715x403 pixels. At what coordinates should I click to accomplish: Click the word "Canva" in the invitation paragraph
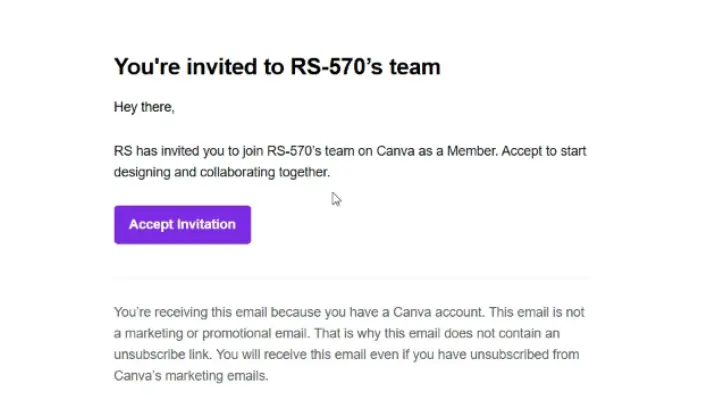point(395,151)
